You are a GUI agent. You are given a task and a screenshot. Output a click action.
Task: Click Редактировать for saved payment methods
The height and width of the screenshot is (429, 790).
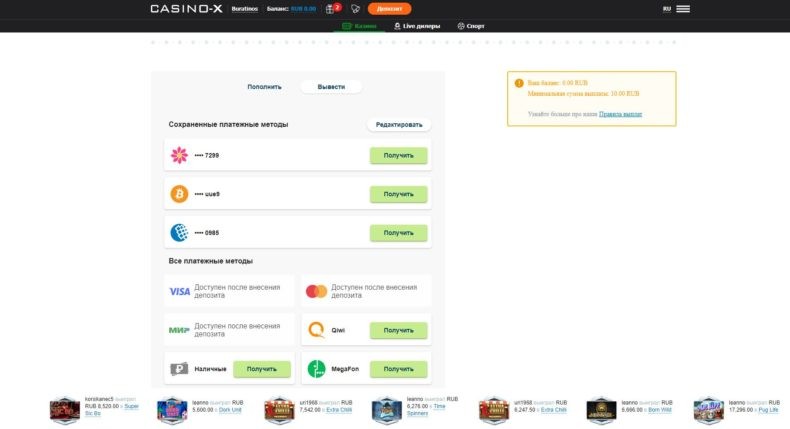399,125
